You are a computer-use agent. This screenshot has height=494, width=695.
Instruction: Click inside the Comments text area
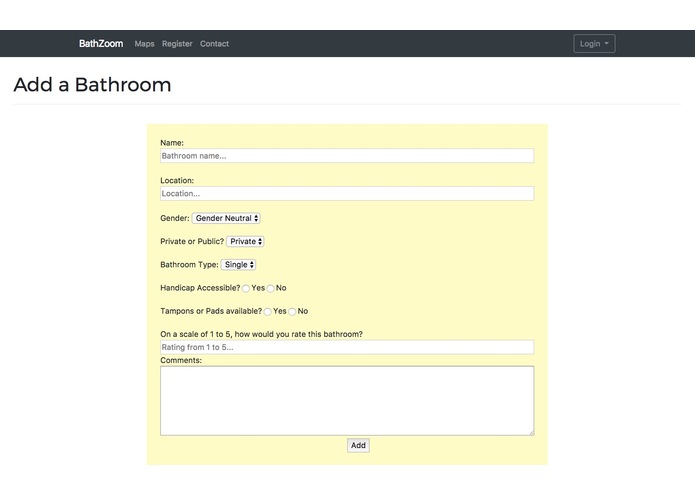(x=347, y=401)
